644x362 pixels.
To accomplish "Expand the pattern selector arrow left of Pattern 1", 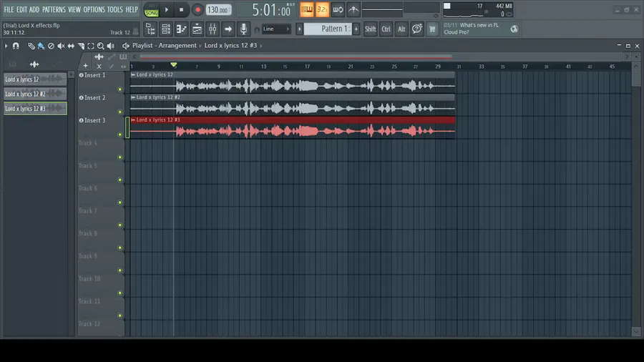I will [x=299, y=29].
